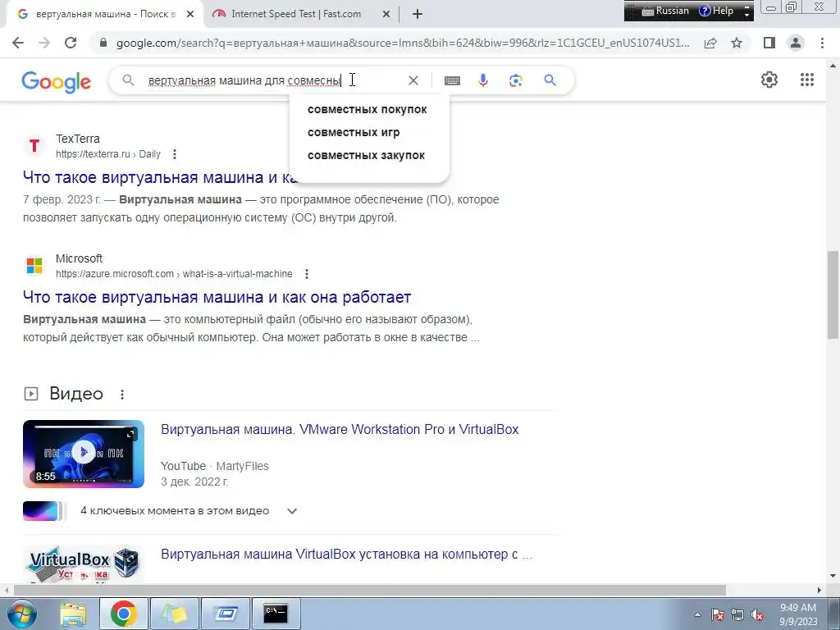Click the address bar URL
Viewport: 840px width, 630px height.
pos(403,43)
